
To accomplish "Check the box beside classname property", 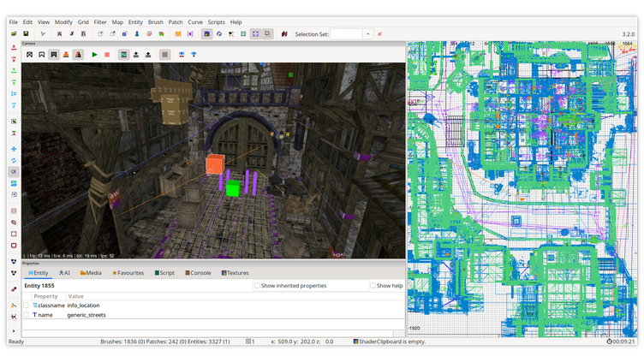I will pos(26,305).
